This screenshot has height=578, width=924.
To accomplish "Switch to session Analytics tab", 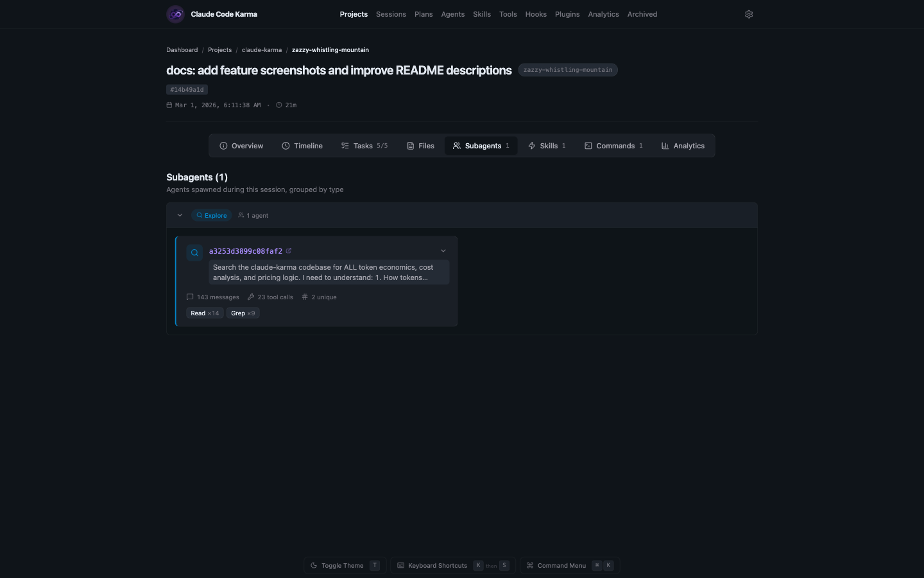I will (x=683, y=146).
